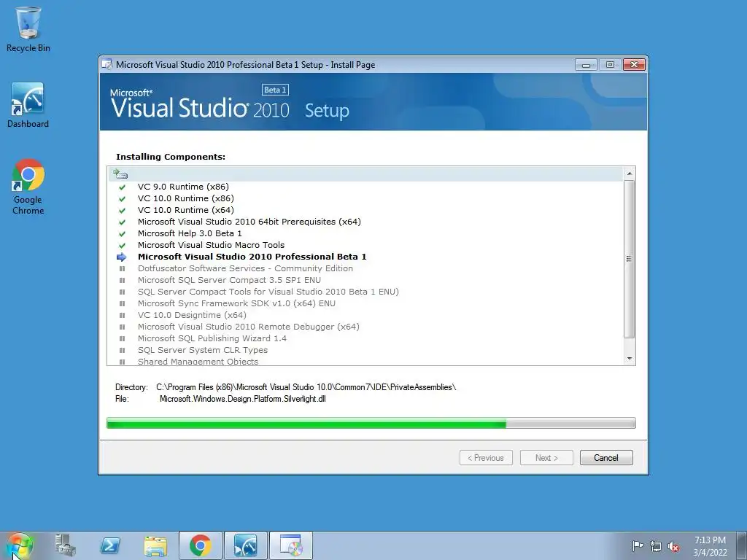Viewport: 747px width, 560px height.
Task: Click the pending icon beside Dotfuscator Software Services
Action: 122,268
